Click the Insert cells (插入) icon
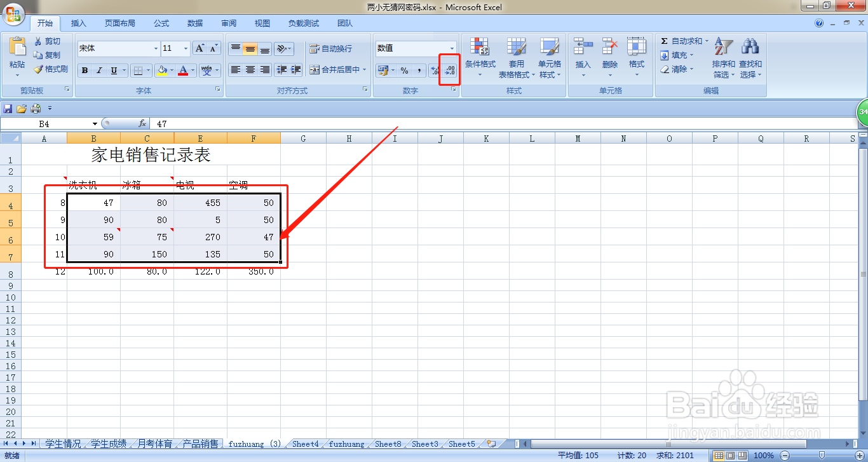This screenshot has height=462, width=868. pyautogui.click(x=583, y=46)
